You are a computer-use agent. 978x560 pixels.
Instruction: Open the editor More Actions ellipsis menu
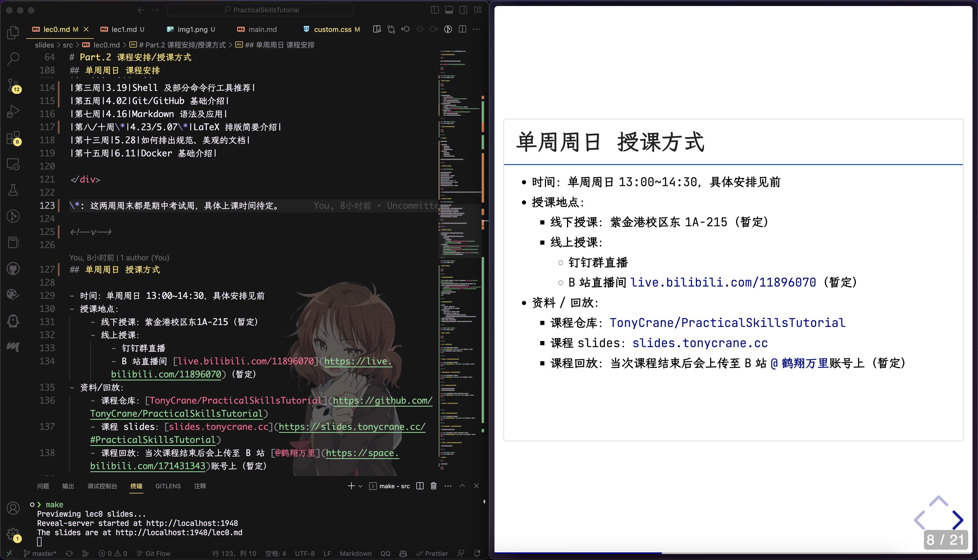(477, 29)
